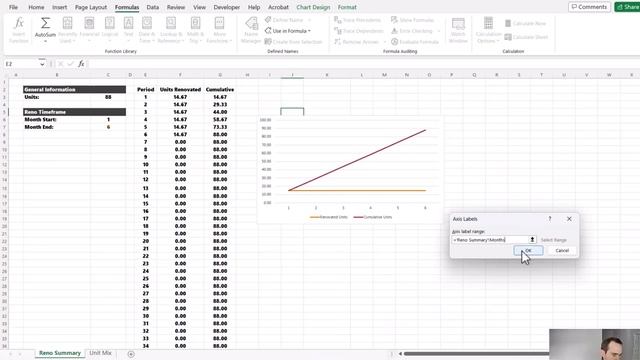Switch to the Insert ribbon tab

pos(60,7)
